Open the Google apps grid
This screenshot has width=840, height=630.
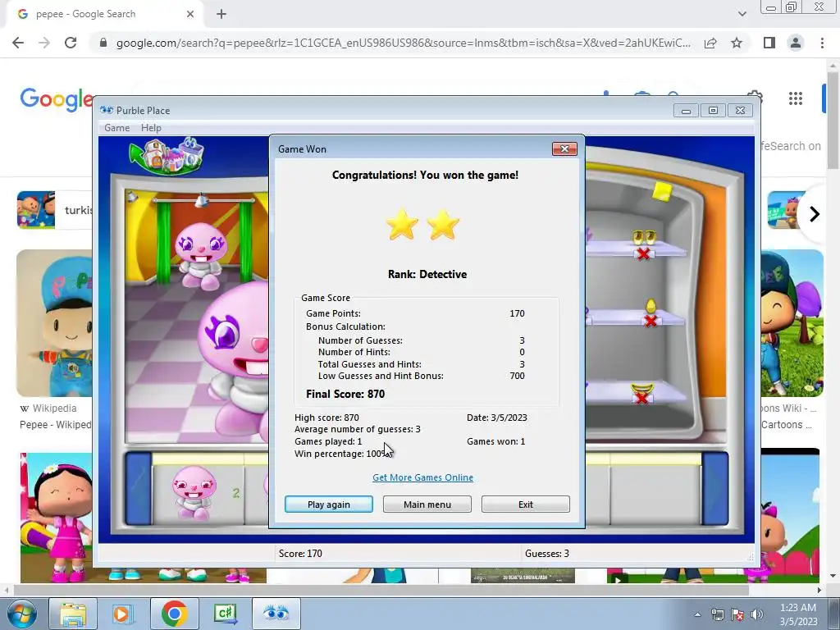[796, 98]
